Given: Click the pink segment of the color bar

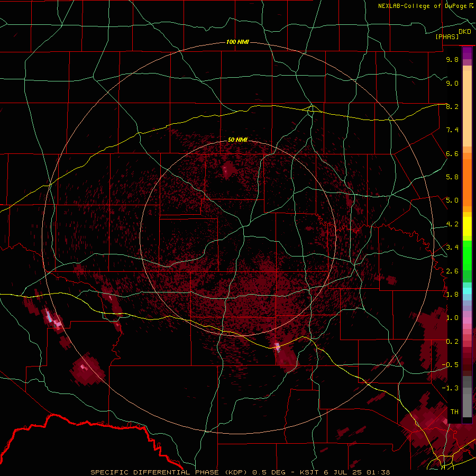Looking at the screenshot, I should point(467,321).
